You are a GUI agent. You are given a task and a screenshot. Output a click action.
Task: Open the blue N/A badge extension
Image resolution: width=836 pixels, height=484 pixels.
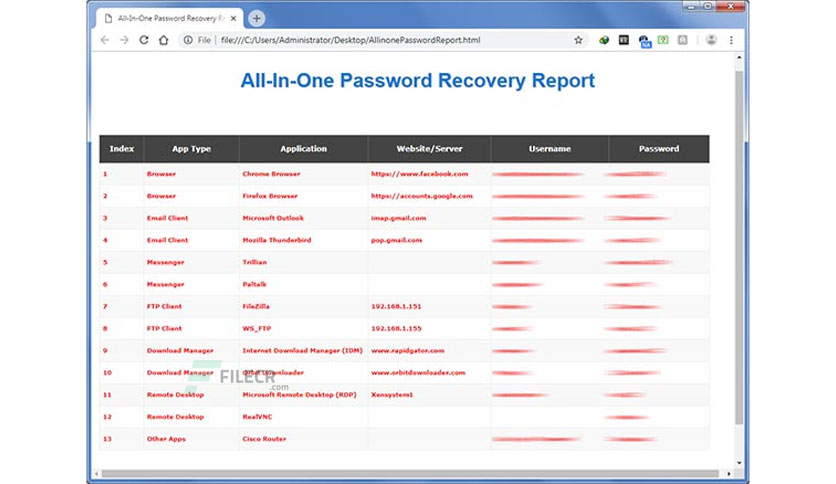pyautogui.click(x=645, y=42)
